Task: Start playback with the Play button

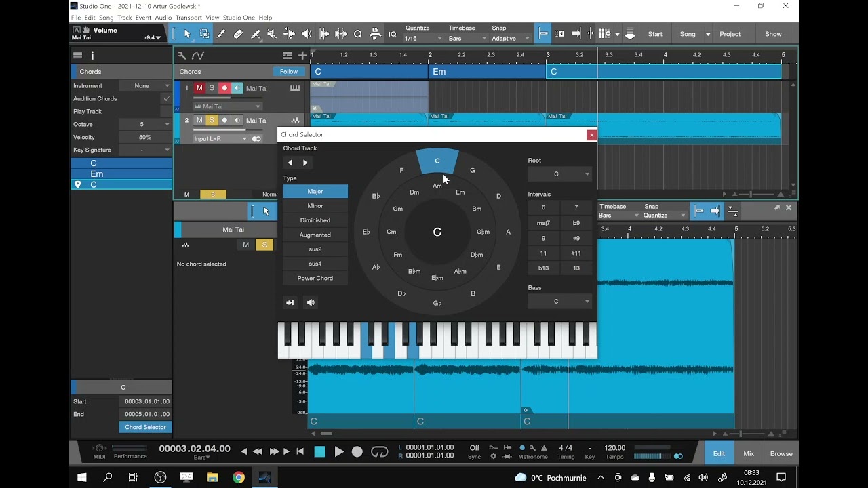Action: [339, 452]
